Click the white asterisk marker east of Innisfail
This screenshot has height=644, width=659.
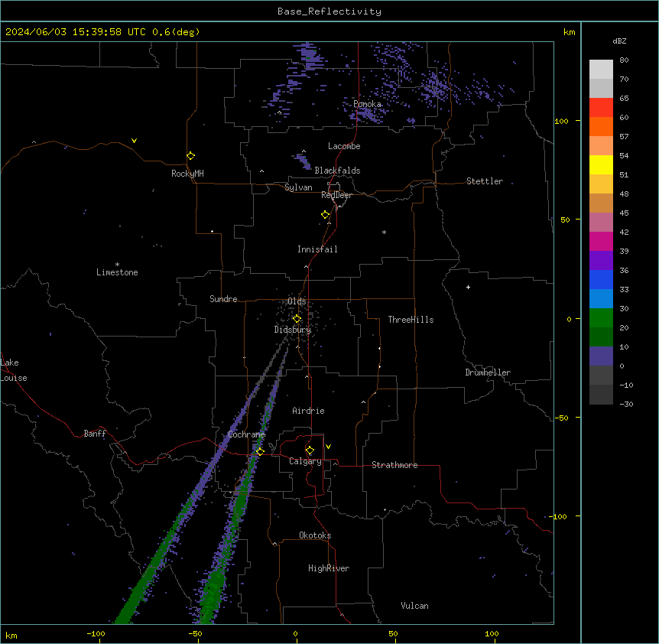coord(384,232)
